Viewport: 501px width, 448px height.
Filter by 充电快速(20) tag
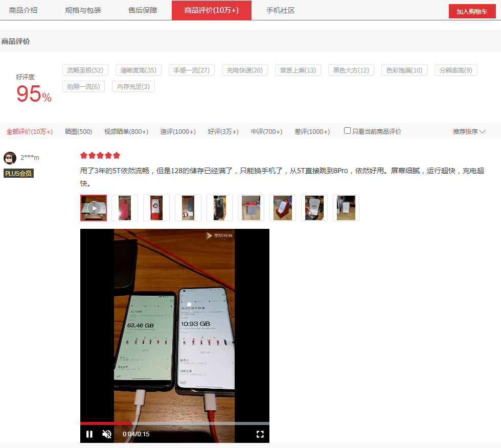(244, 70)
